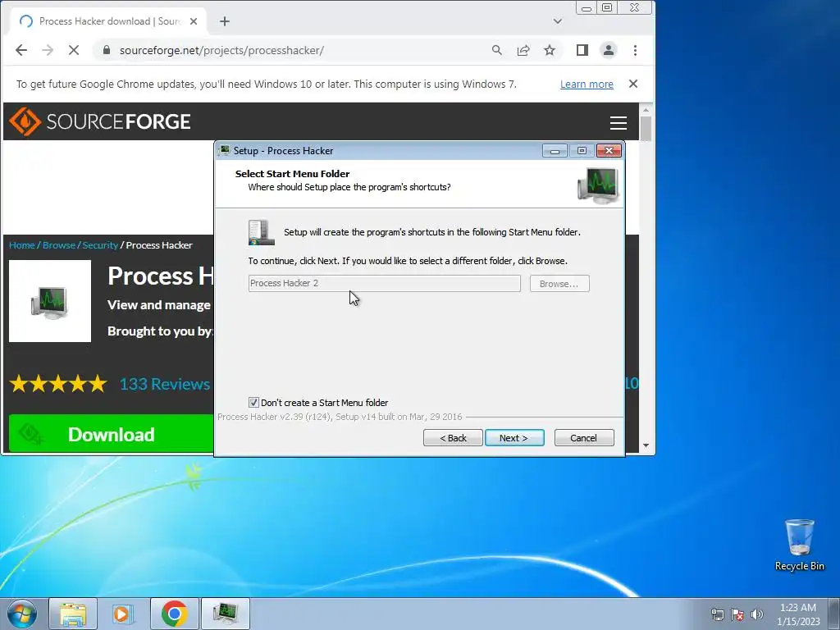
Task: Open Windows Media Player from taskbar
Action: (123, 614)
